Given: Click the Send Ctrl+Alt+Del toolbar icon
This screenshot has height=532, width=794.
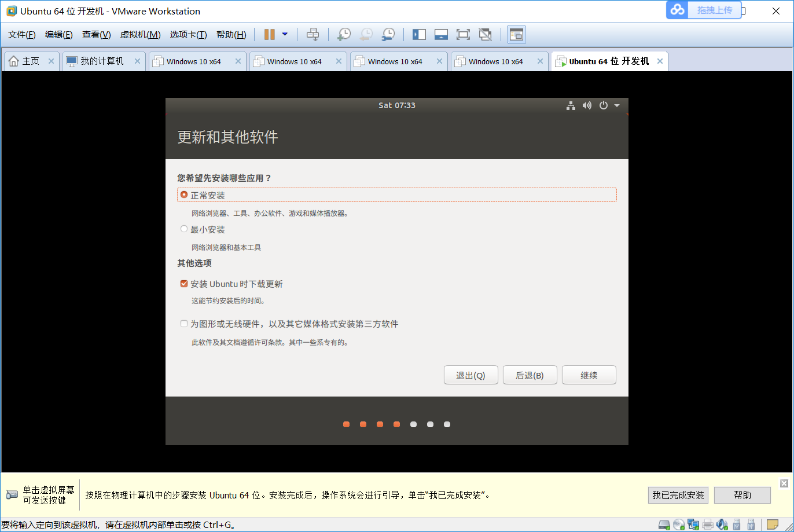Looking at the screenshot, I should coord(313,35).
